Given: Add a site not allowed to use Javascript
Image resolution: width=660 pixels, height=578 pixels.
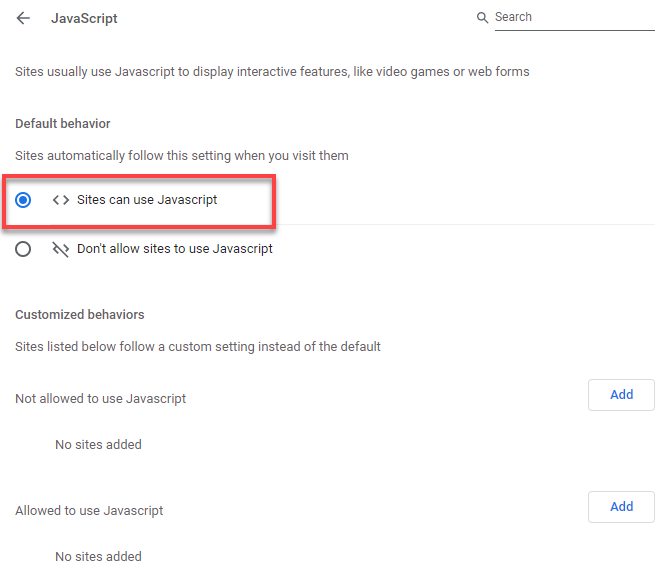Looking at the screenshot, I should (x=621, y=395).
